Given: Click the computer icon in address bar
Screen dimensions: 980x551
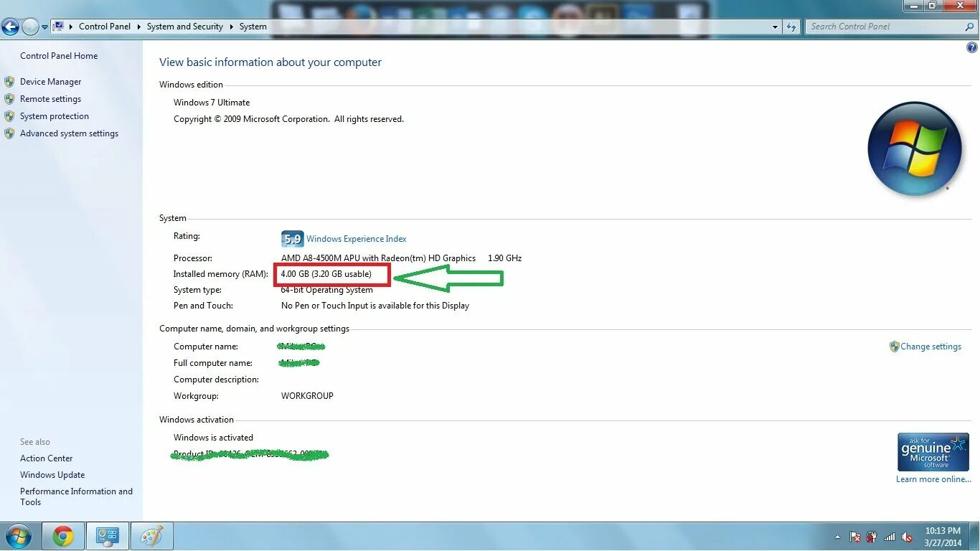Looking at the screenshot, I should pos(59,27).
